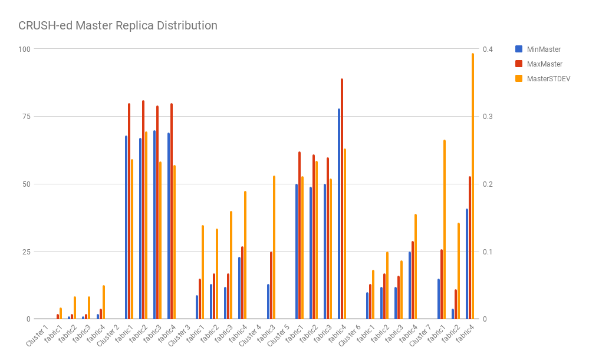Select the tallest red MaxMaster bar
Viewport: 589px width, 364px height.
click(341, 198)
